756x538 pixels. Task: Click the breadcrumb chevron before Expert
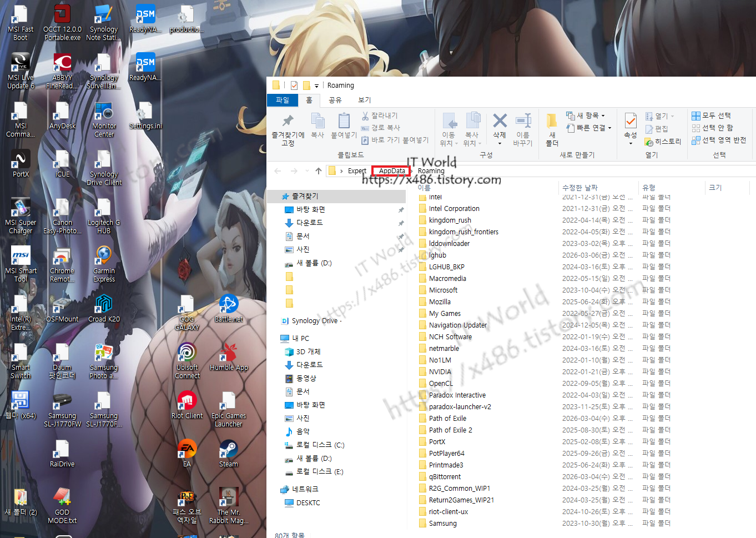click(341, 171)
